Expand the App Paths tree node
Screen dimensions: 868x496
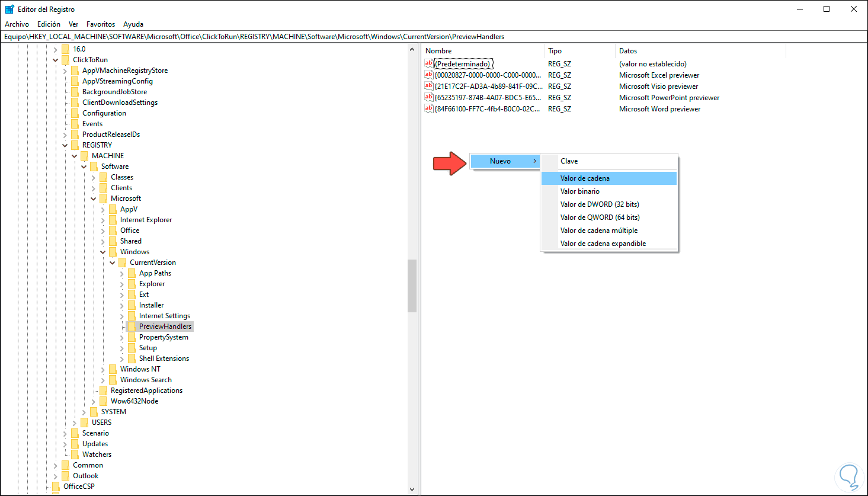(x=122, y=273)
